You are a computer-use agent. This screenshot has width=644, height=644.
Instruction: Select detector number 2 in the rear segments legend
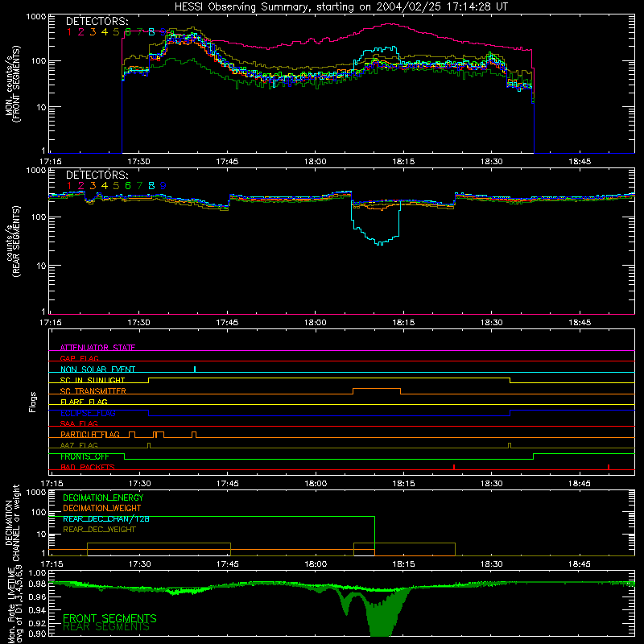(x=81, y=186)
